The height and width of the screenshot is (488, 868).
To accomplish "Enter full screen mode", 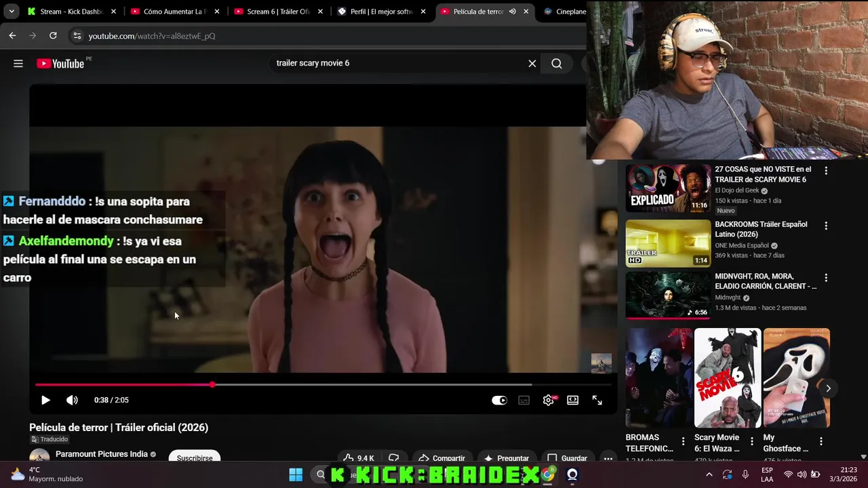I will coord(597,400).
